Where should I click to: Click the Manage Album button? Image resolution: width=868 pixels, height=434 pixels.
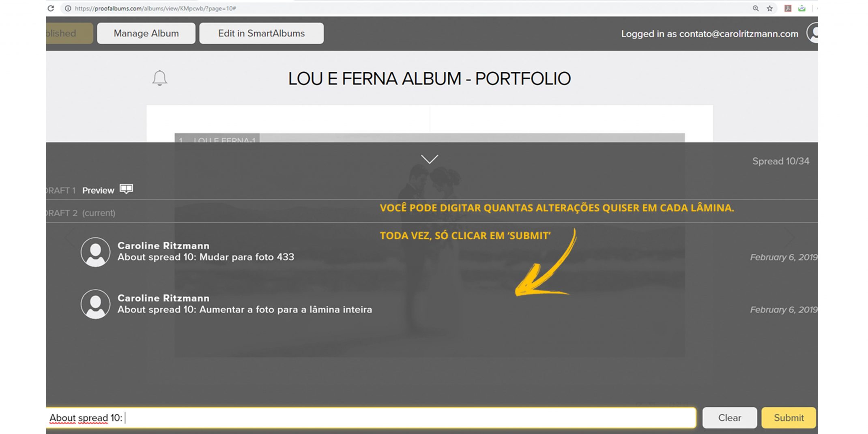[146, 33]
